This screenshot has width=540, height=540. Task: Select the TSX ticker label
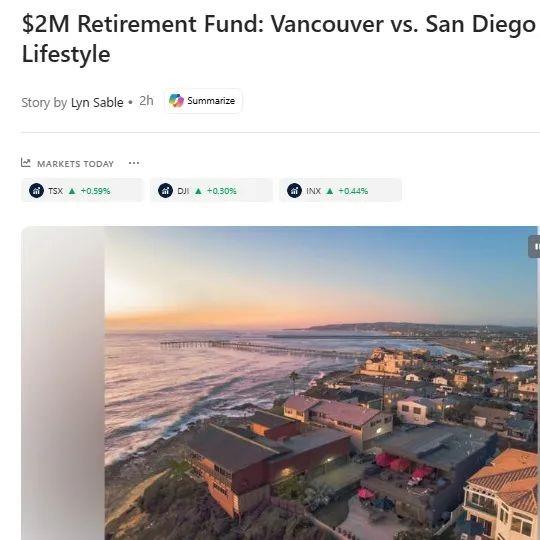[x=55, y=191]
